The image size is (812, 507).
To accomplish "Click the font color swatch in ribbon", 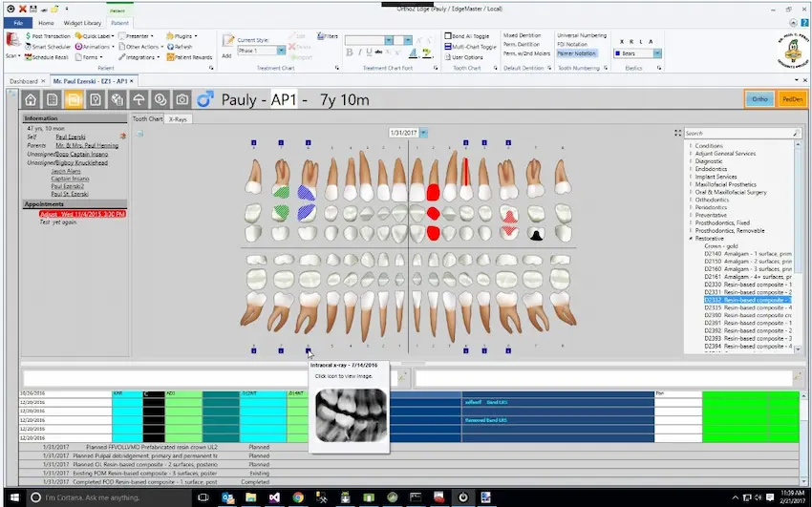I will tap(413, 53).
